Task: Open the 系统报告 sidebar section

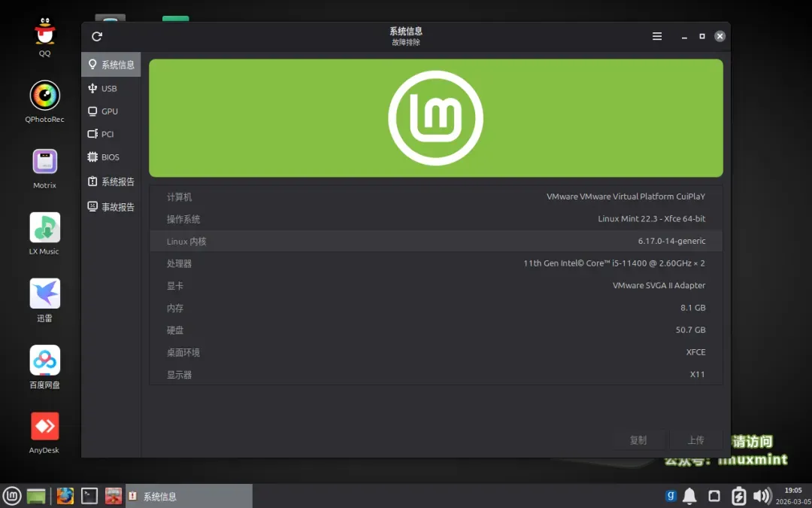Action: [111, 181]
